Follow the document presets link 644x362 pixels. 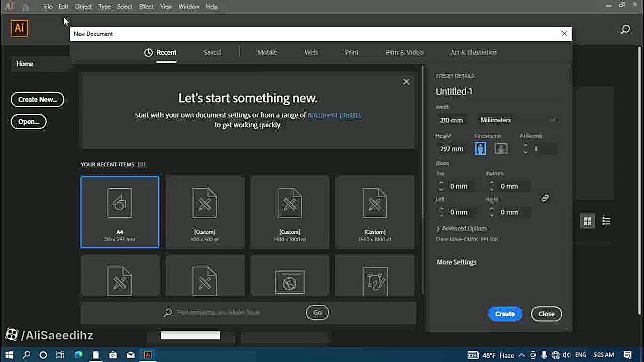(x=334, y=115)
